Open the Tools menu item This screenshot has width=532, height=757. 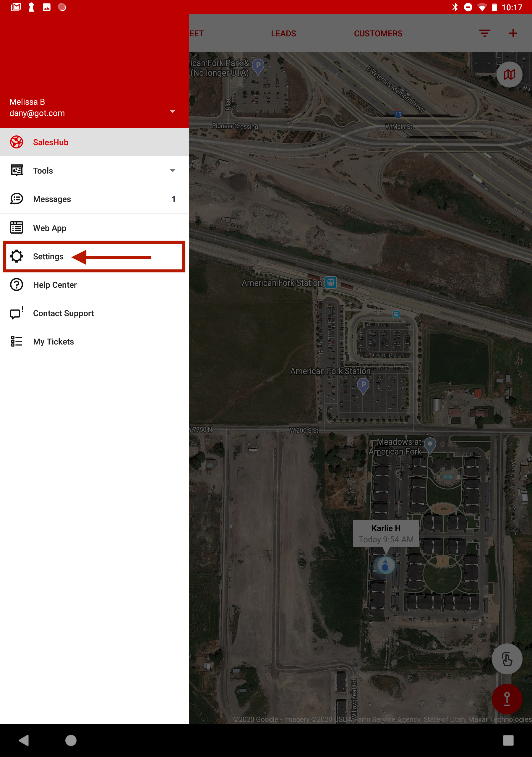[x=95, y=170]
